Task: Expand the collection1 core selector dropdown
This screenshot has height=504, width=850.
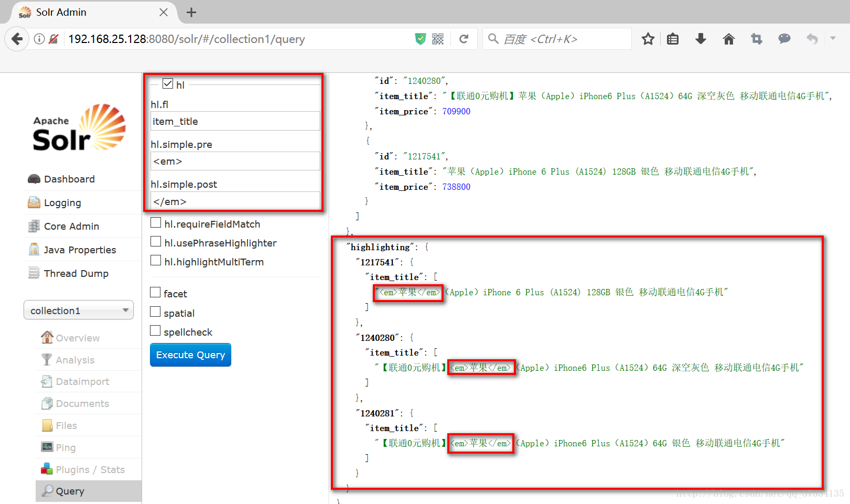Action: coord(79,310)
